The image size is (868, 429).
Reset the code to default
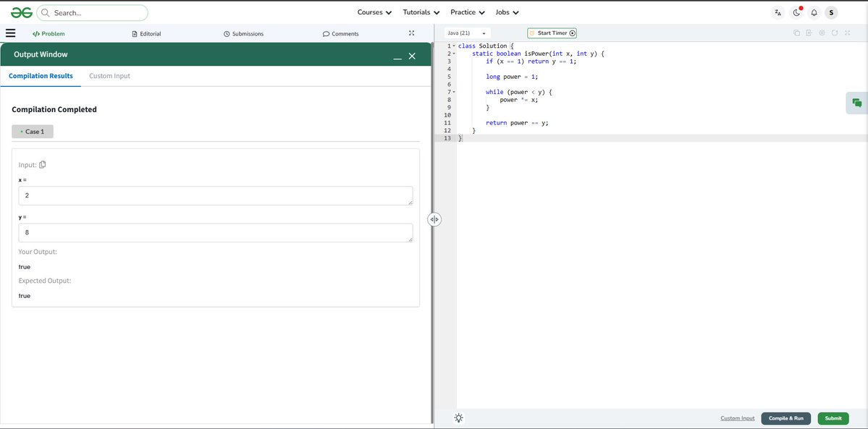click(x=835, y=33)
